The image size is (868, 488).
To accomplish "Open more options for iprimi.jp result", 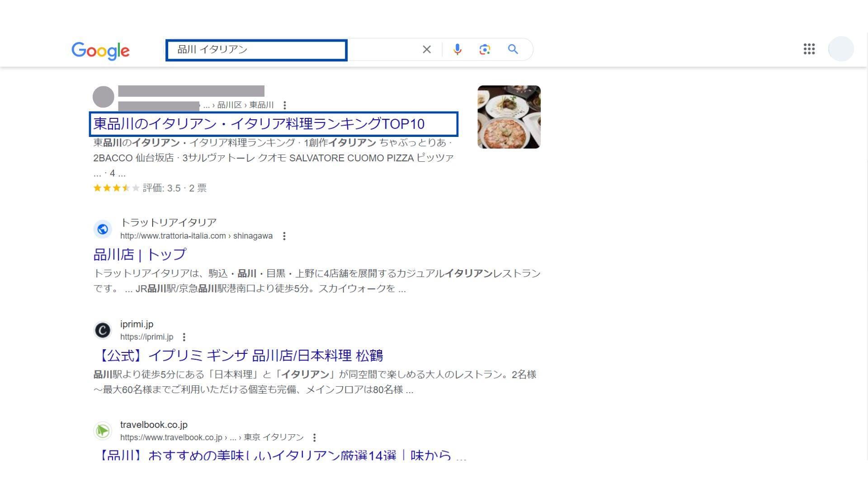I will tap(184, 337).
